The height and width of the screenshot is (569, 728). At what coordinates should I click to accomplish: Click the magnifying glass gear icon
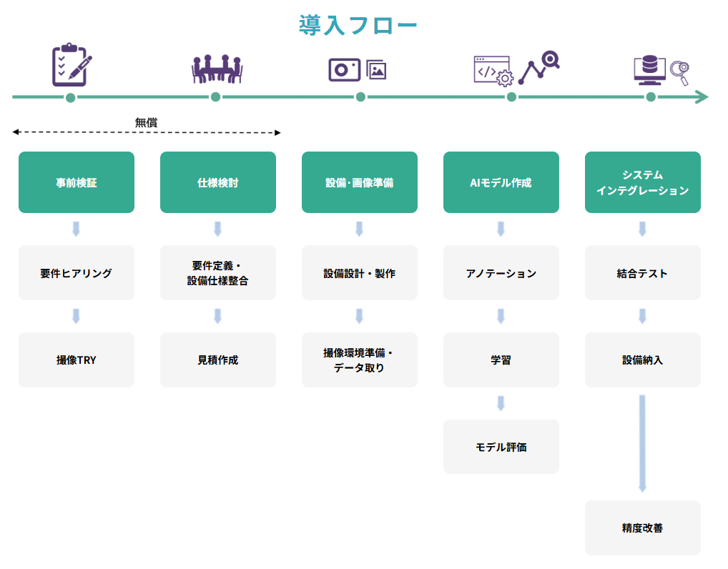[x=679, y=71]
